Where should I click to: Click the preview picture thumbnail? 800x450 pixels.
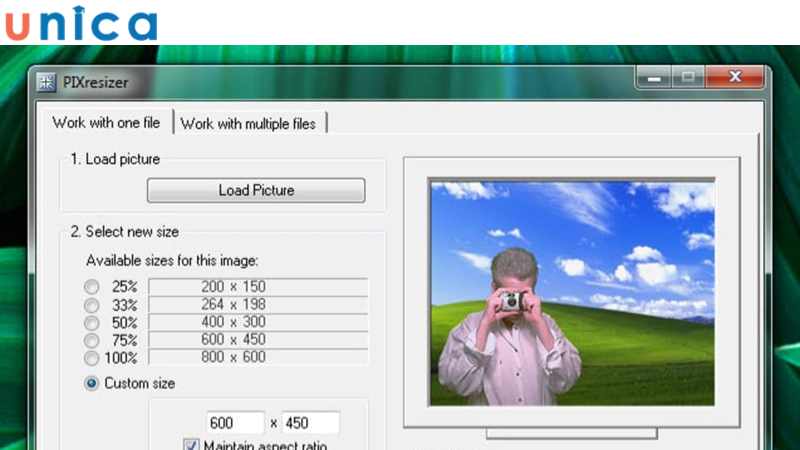(572, 292)
